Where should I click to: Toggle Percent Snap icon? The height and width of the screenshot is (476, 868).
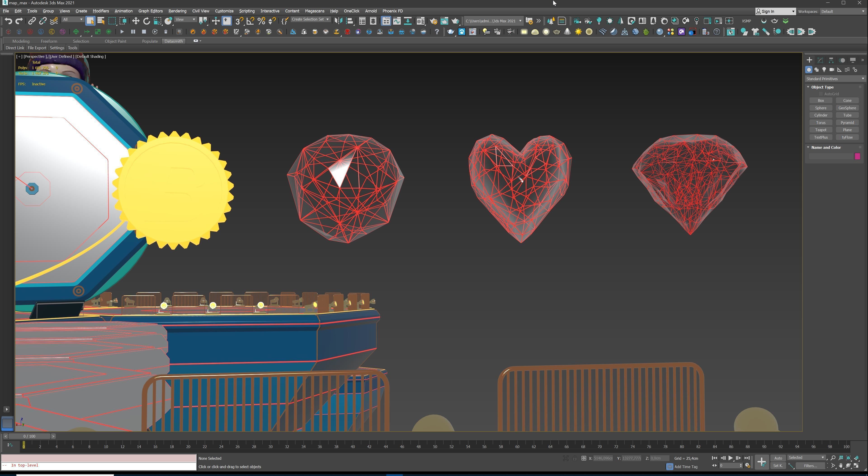point(261,21)
